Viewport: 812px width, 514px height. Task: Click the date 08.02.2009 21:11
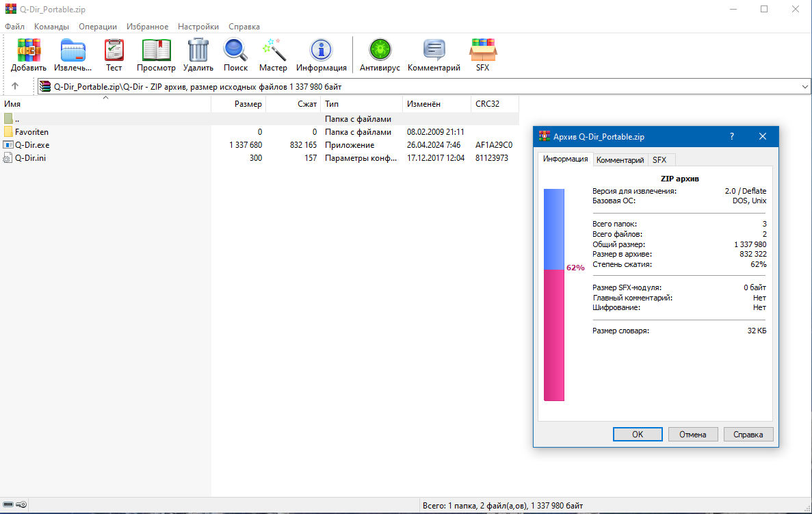[x=436, y=132]
